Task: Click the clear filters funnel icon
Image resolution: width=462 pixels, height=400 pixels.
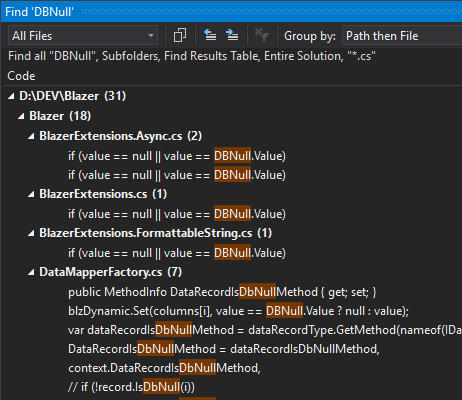Action: 262,35
